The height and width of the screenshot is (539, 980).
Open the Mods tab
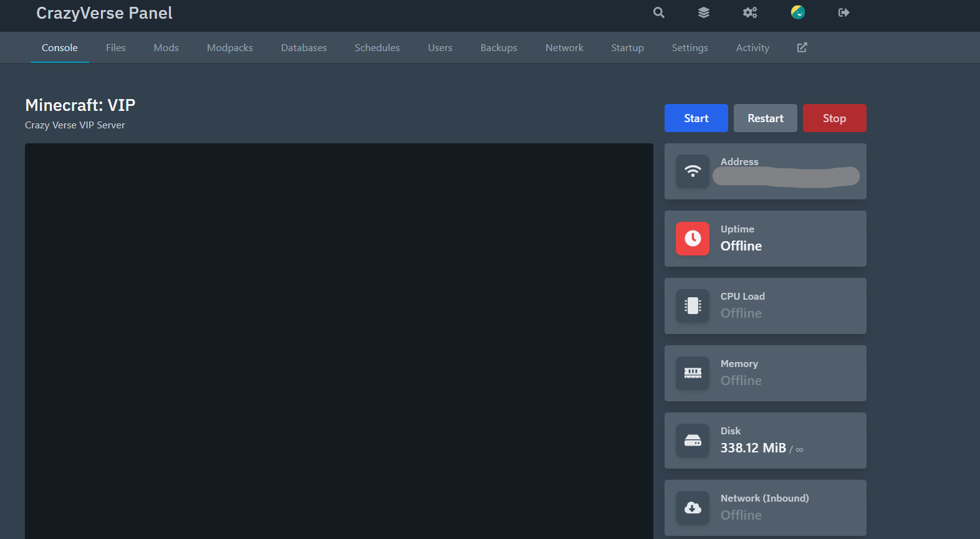click(x=166, y=48)
